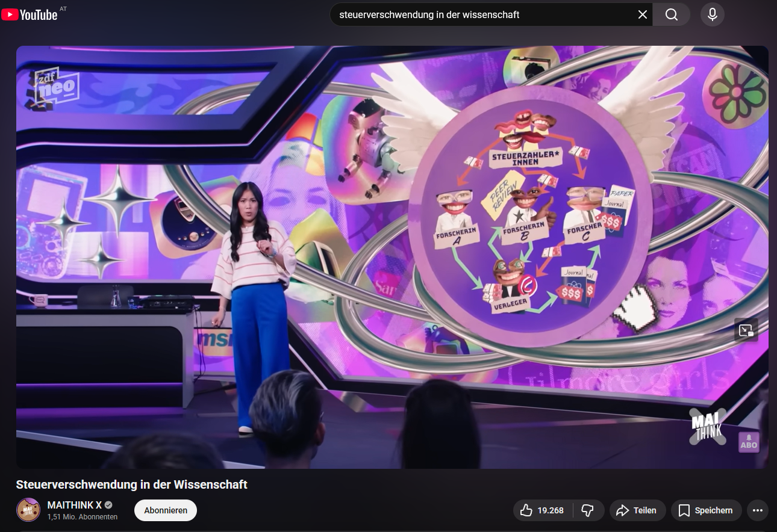Open the Teilen share dialog
Viewport: 777px width, 532px height.
[x=637, y=510]
